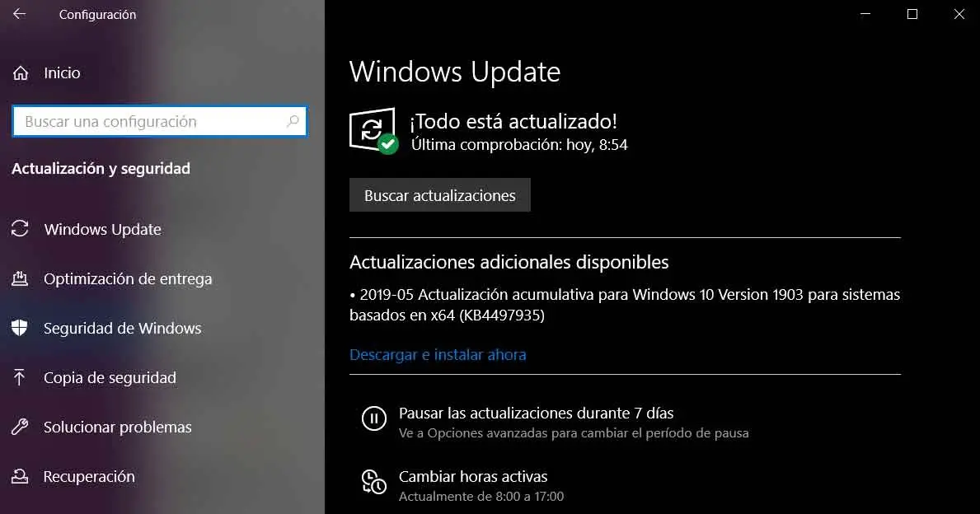Click the clock icon beside Cambiar horas activas
The image size is (980, 514).
point(373,482)
